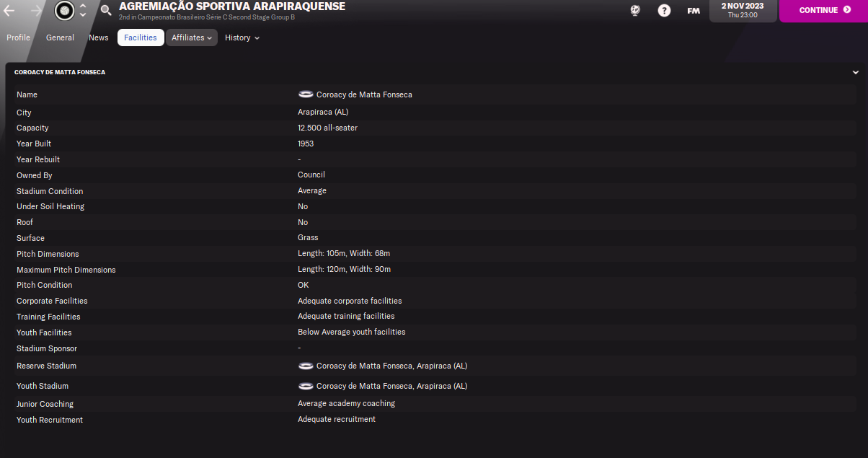The height and width of the screenshot is (458, 868).
Task: Click Below Average youth facilities value
Action: (x=352, y=332)
